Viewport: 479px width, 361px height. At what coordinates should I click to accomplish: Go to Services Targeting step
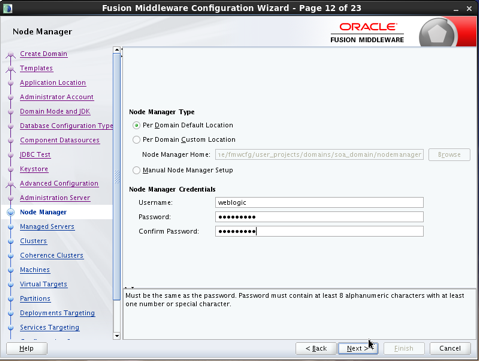[50, 327]
